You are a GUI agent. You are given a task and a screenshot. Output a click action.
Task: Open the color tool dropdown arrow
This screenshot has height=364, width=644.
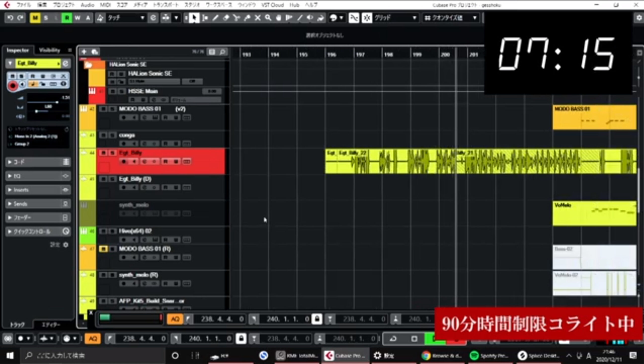tap(341, 18)
